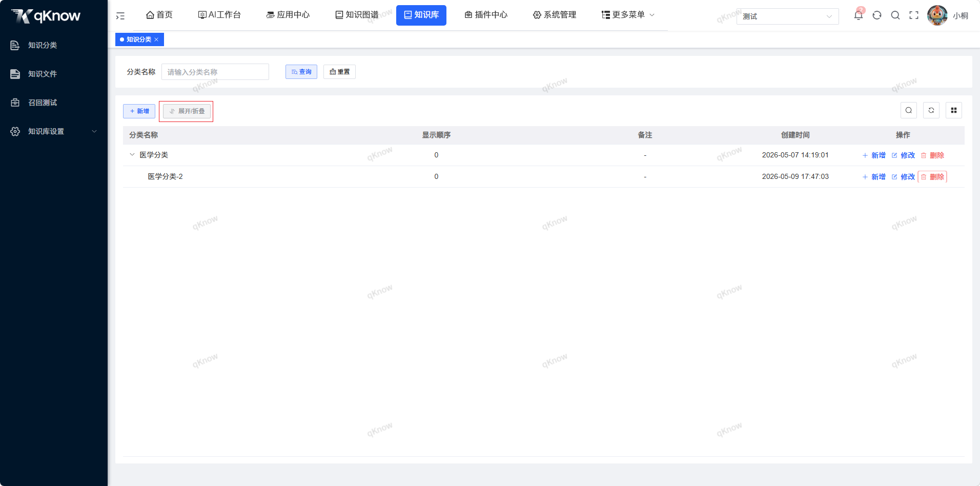Click the 分类名称 column header
The image size is (980, 486).
point(144,135)
